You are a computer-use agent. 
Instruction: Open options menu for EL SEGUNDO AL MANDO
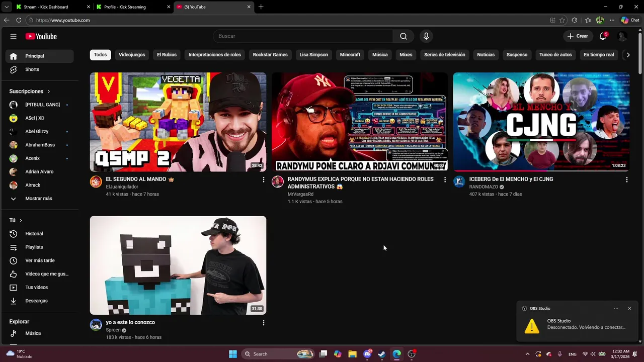click(x=263, y=179)
